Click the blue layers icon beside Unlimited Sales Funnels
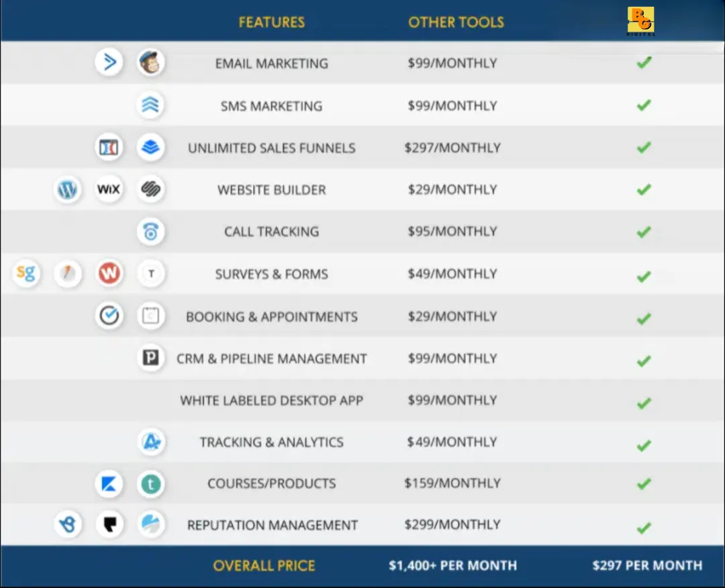The image size is (725, 588). pos(151,148)
